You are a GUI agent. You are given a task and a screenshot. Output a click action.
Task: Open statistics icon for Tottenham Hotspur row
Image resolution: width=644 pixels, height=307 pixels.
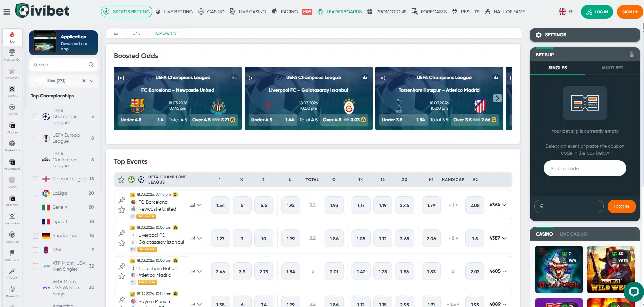point(193,271)
